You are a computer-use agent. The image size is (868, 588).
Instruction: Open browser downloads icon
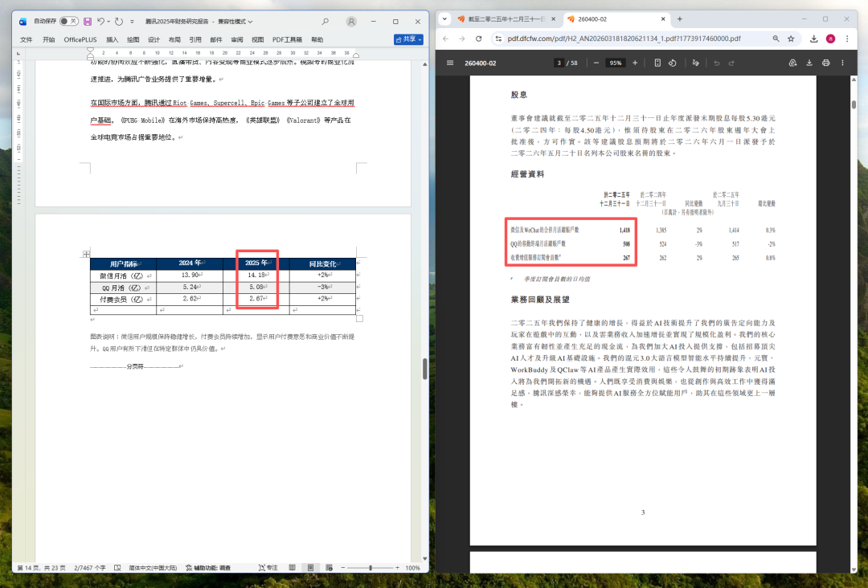point(813,39)
